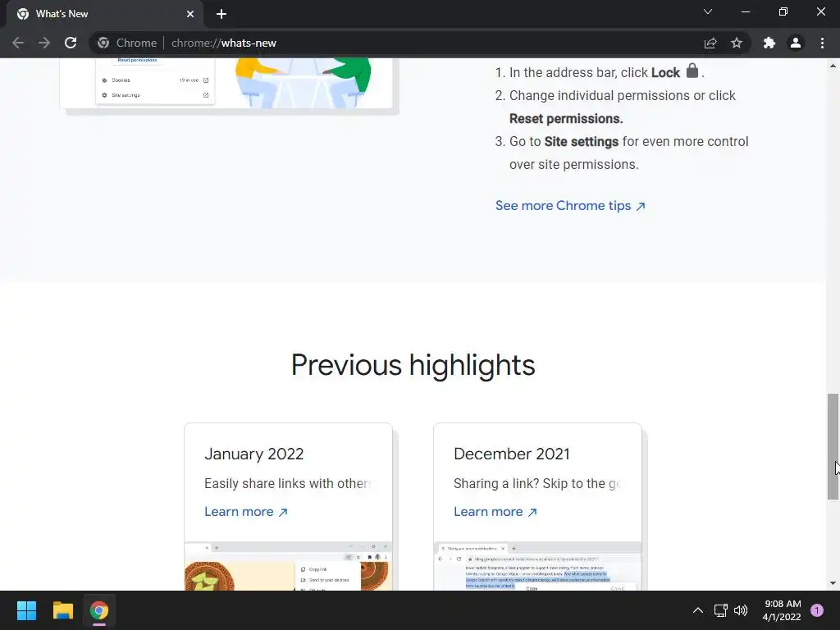The height and width of the screenshot is (630, 840).
Task: Open Learn more on the January 2022 card
Action: [x=246, y=512]
